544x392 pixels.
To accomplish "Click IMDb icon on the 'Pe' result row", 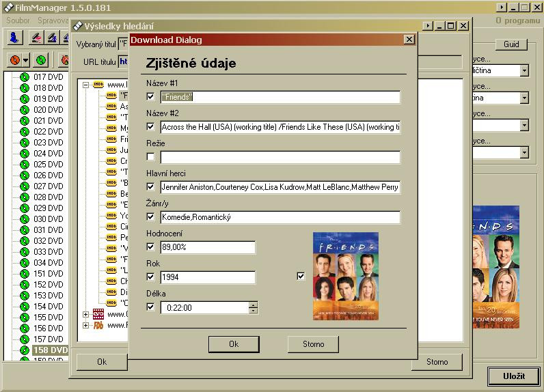I will (x=111, y=237).
